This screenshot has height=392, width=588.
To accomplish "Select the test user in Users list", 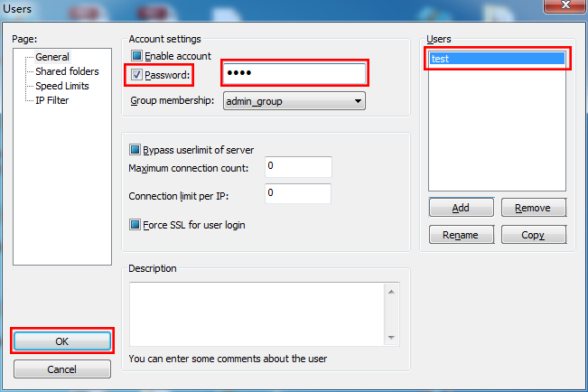I will pos(499,59).
